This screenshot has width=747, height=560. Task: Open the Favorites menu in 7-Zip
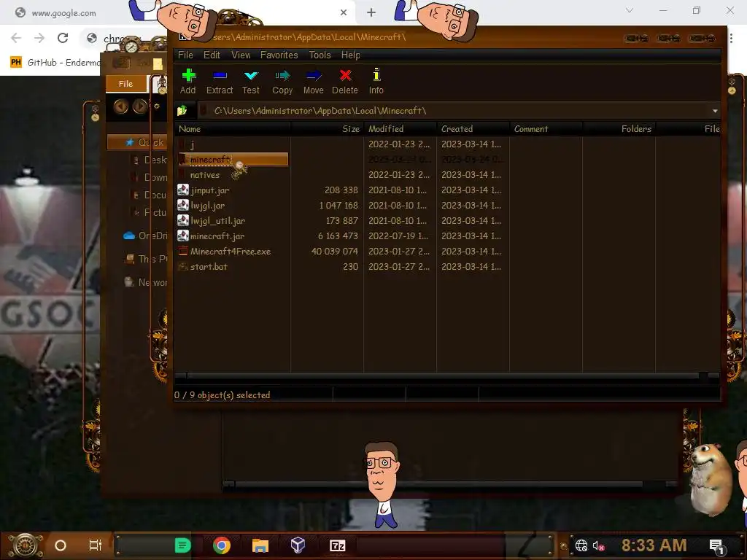pyautogui.click(x=279, y=55)
